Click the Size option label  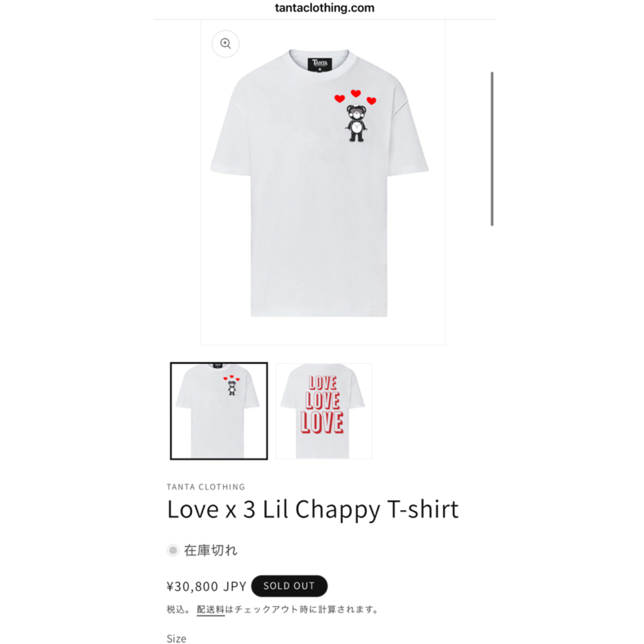(x=177, y=638)
